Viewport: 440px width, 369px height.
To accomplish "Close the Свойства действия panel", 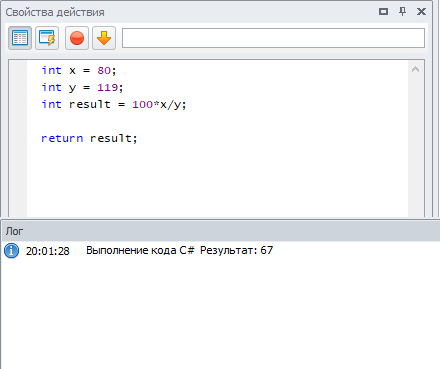I will click(421, 12).
